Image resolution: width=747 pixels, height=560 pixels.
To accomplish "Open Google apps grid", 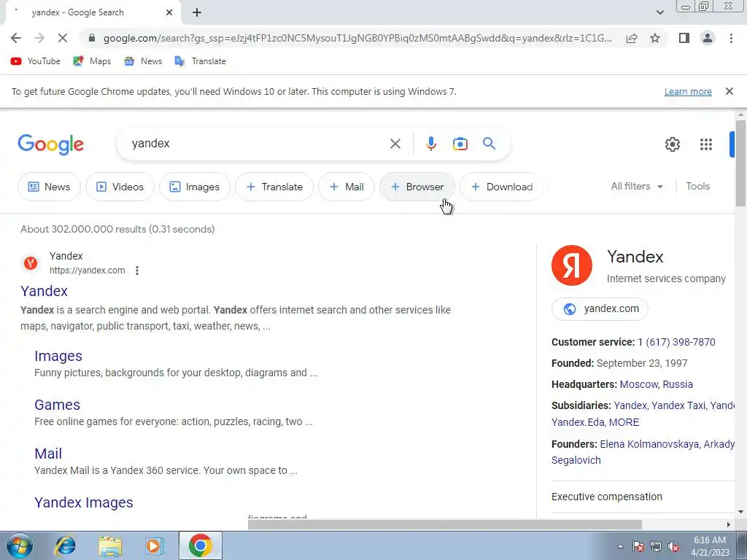I will pos(706,144).
